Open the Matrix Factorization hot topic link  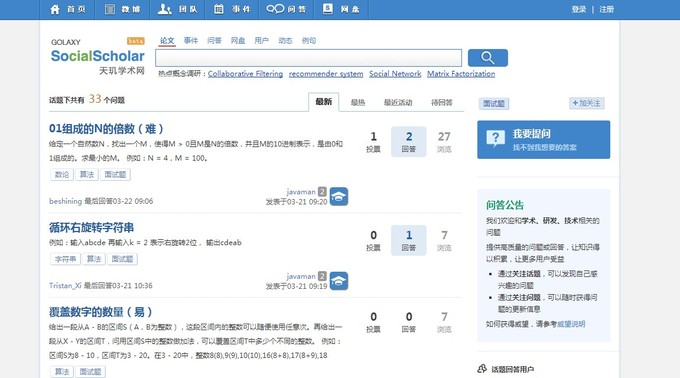[x=461, y=74]
